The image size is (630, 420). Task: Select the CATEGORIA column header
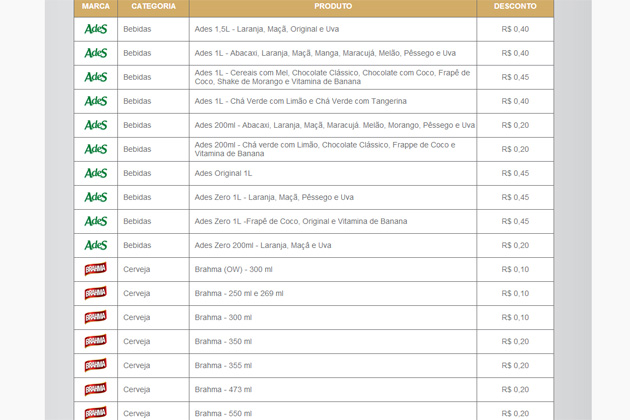click(153, 6)
